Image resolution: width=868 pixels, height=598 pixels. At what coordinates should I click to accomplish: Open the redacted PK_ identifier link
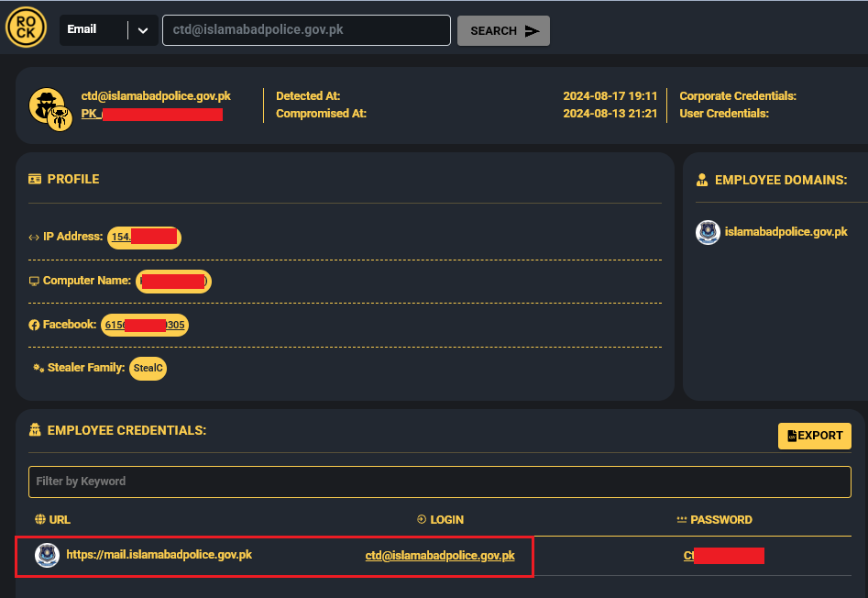[151, 114]
